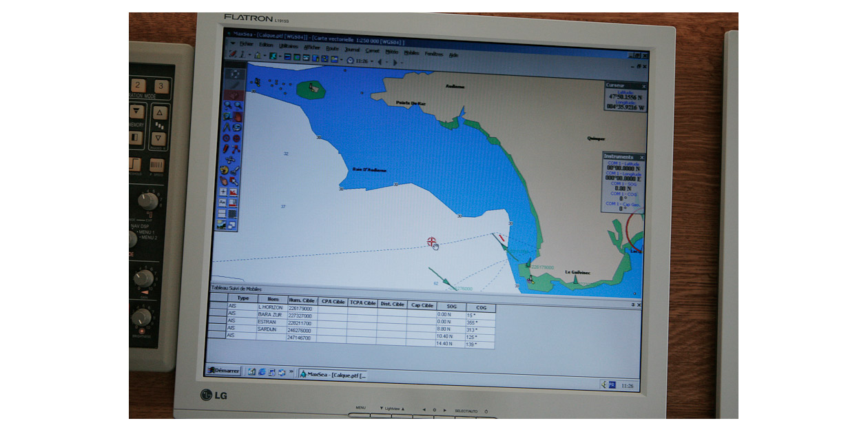Open the Edition menu
The height and width of the screenshot is (432, 868).
(x=266, y=45)
